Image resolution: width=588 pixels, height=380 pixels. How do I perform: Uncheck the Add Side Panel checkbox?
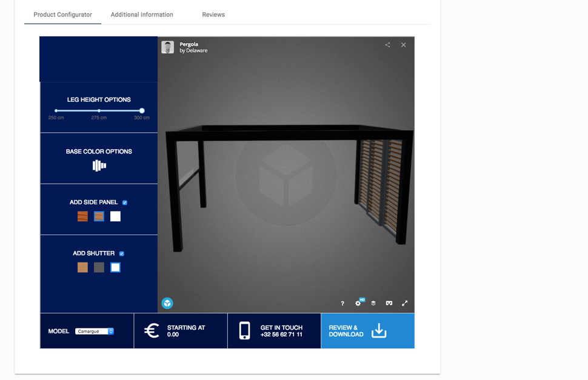coord(125,202)
